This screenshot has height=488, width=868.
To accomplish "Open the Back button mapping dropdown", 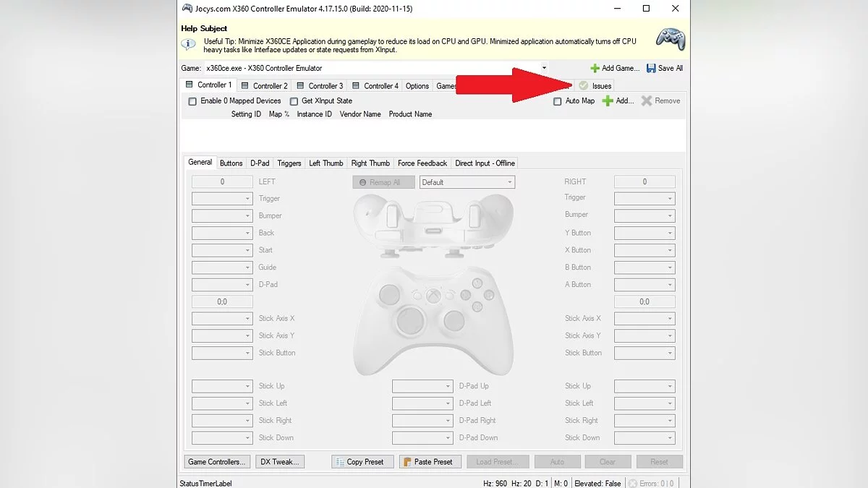I will [x=221, y=233].
